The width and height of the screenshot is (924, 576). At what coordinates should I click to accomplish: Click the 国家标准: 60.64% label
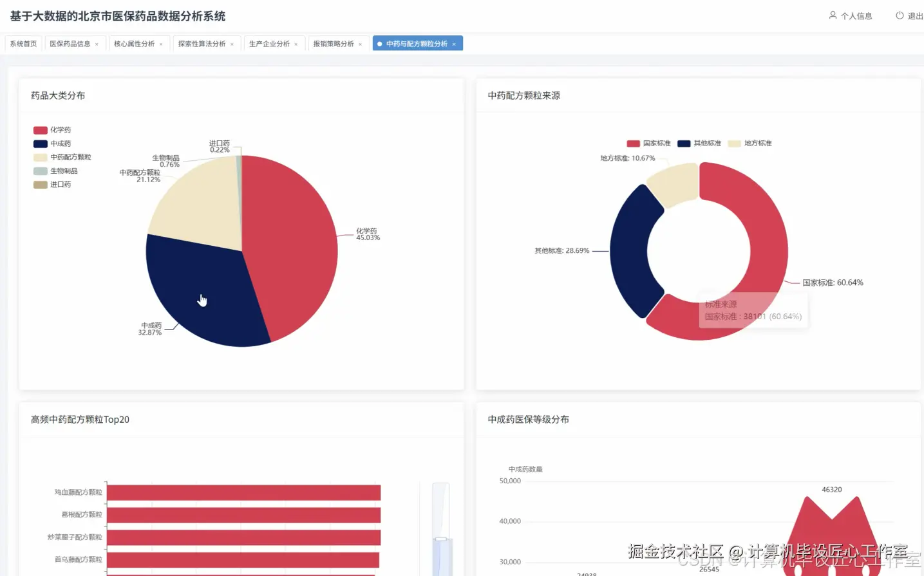coord(833,283)
